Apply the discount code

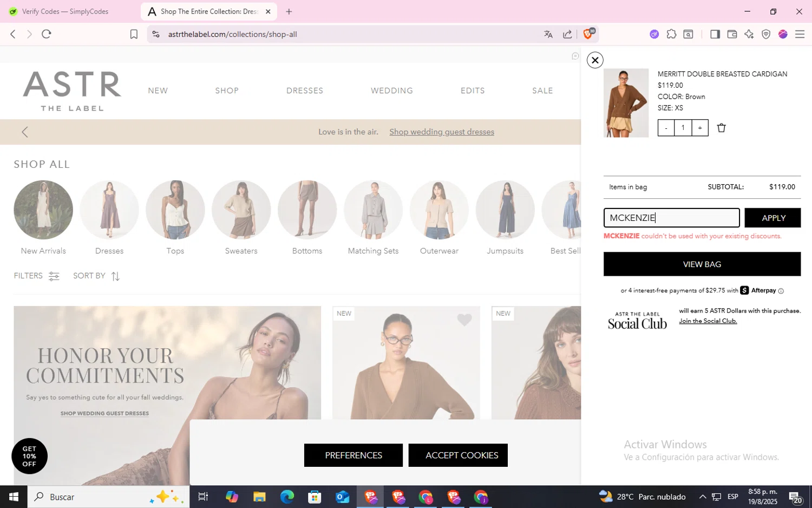773,218
